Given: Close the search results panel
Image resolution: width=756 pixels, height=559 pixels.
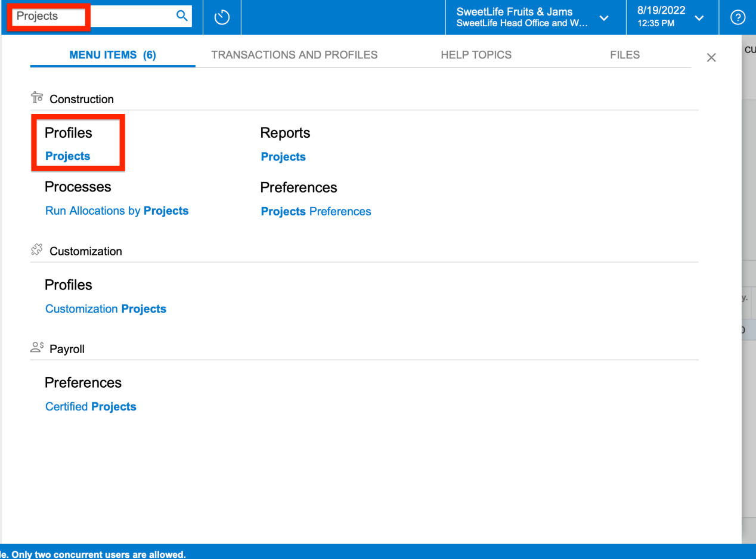Looking at the screenshot, I should tap(711, 57).
